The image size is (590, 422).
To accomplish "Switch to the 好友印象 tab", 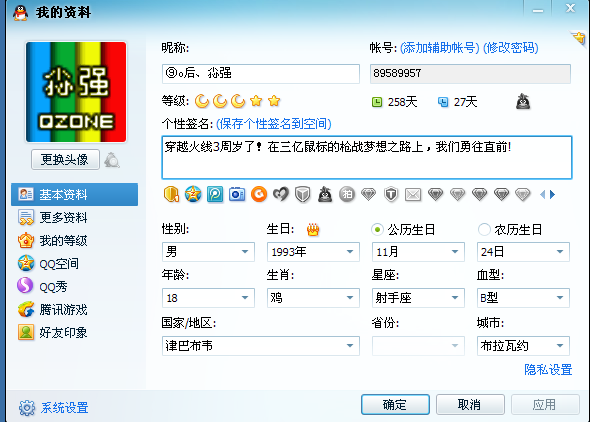I will [75, 332].
